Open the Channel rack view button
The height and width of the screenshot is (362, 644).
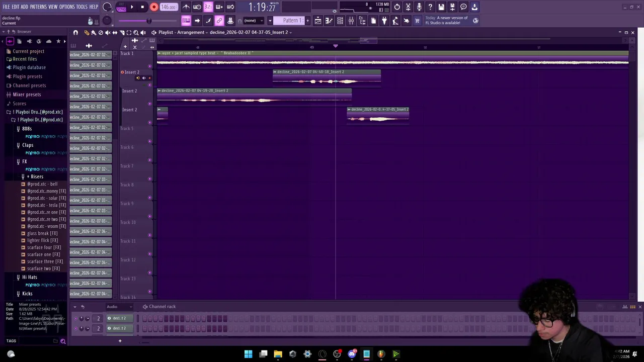(x=340, y=21)
